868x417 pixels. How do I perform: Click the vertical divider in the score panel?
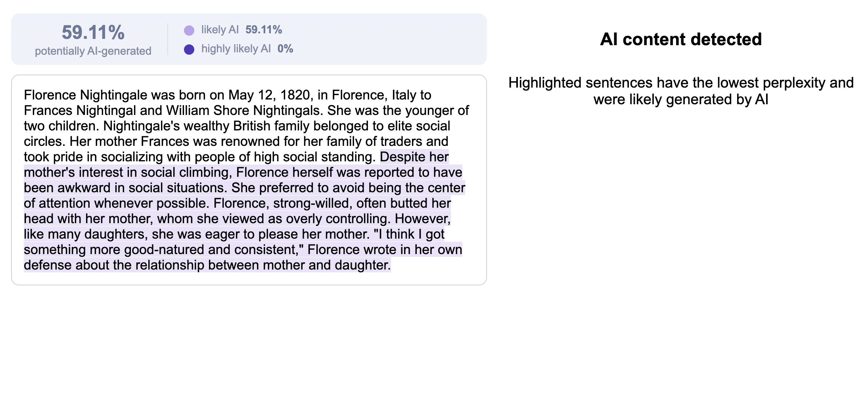pyautogui.click(x=168, y=39)
